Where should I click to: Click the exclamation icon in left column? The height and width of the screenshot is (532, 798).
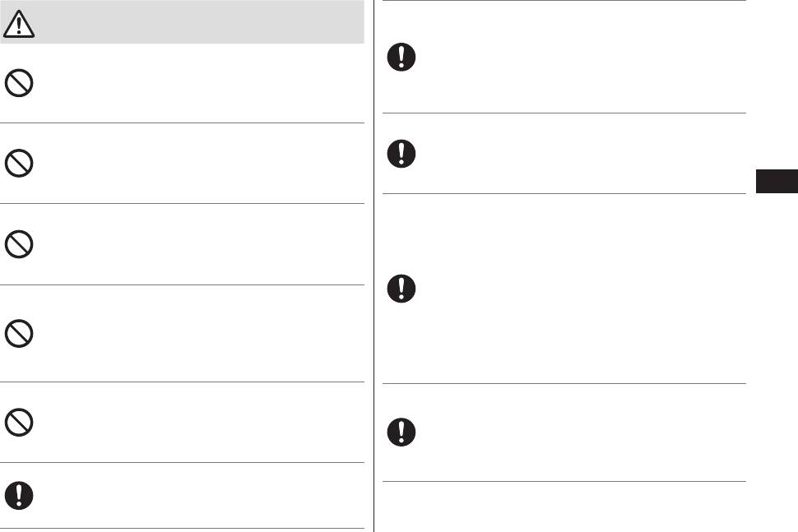coord(20,494)
